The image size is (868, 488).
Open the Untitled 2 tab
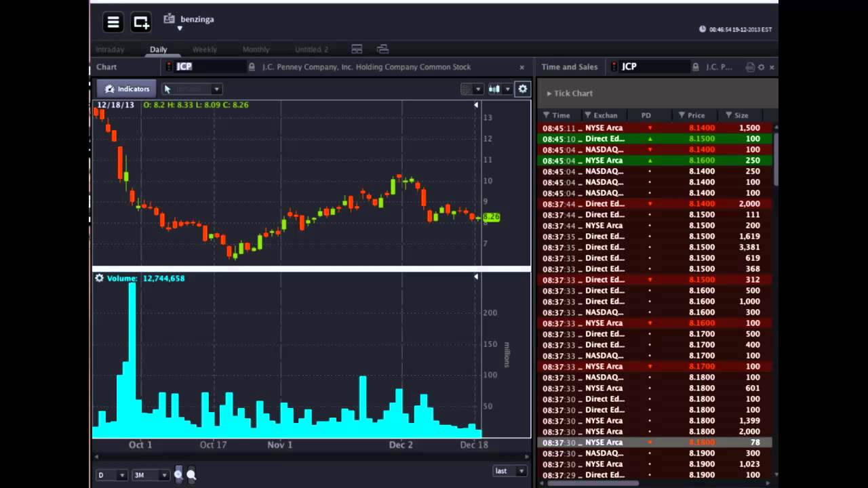311,49
